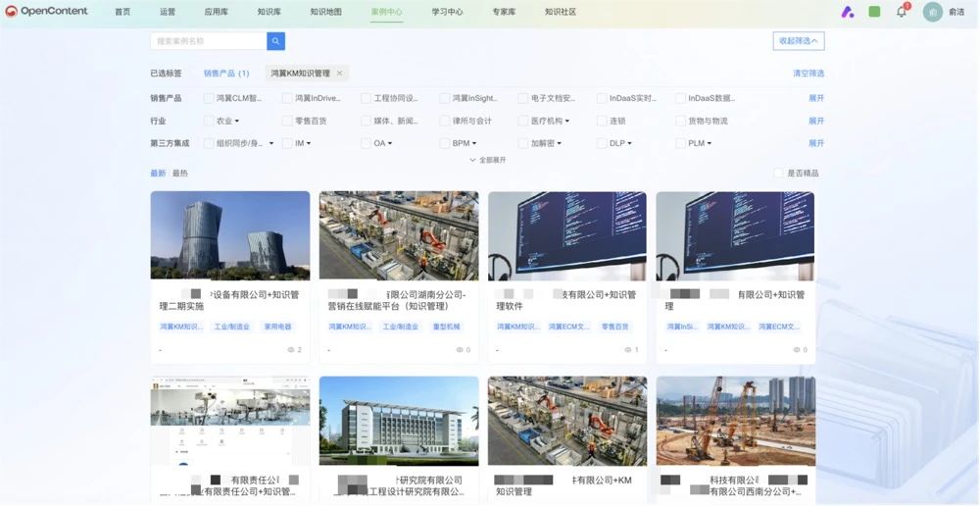Image resolution: width=980 pixels, height=506 pixels.
Task: Click the blue search magnifier button
Action: click(275, 41)
